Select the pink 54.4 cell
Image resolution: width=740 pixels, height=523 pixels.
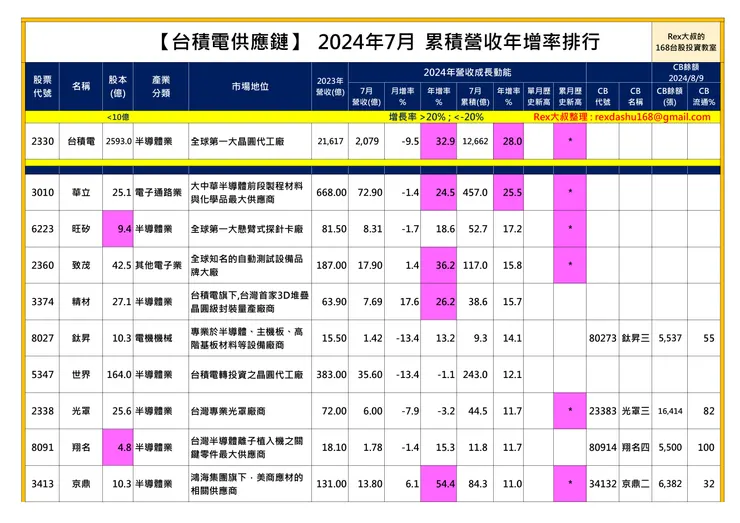438,484
